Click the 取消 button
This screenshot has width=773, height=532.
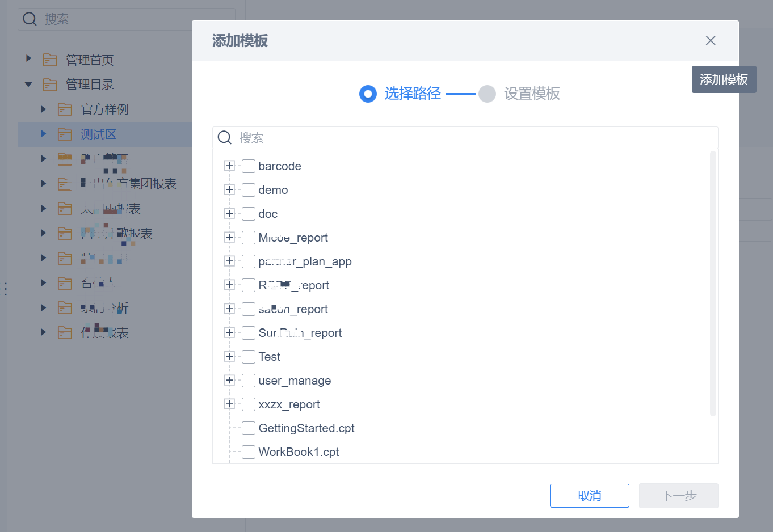click(x=590, y=496)
